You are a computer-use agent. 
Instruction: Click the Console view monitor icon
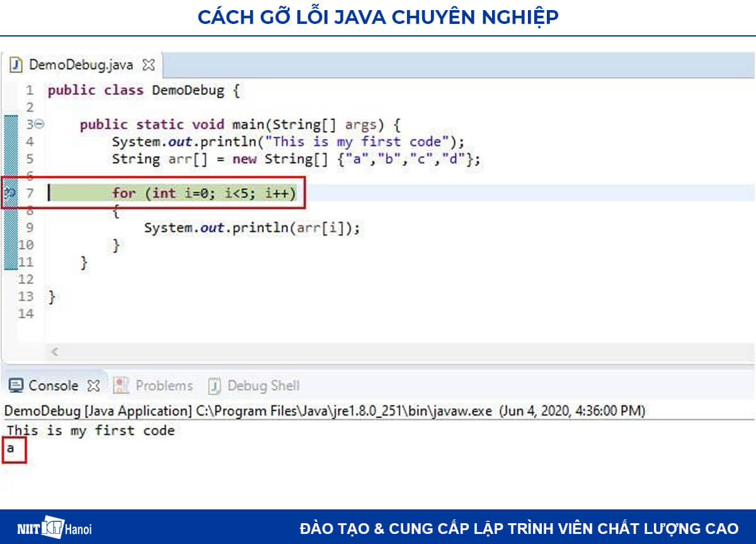coord(17,385)
